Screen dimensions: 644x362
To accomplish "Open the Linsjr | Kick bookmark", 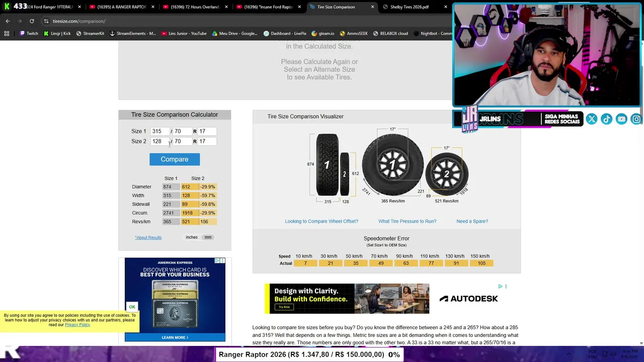I will pos(57,34).
